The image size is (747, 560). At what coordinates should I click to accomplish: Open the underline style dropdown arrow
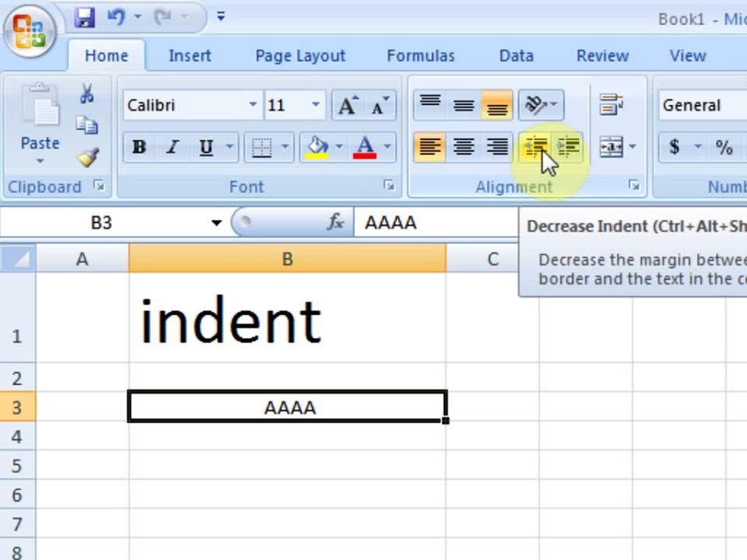230,147
